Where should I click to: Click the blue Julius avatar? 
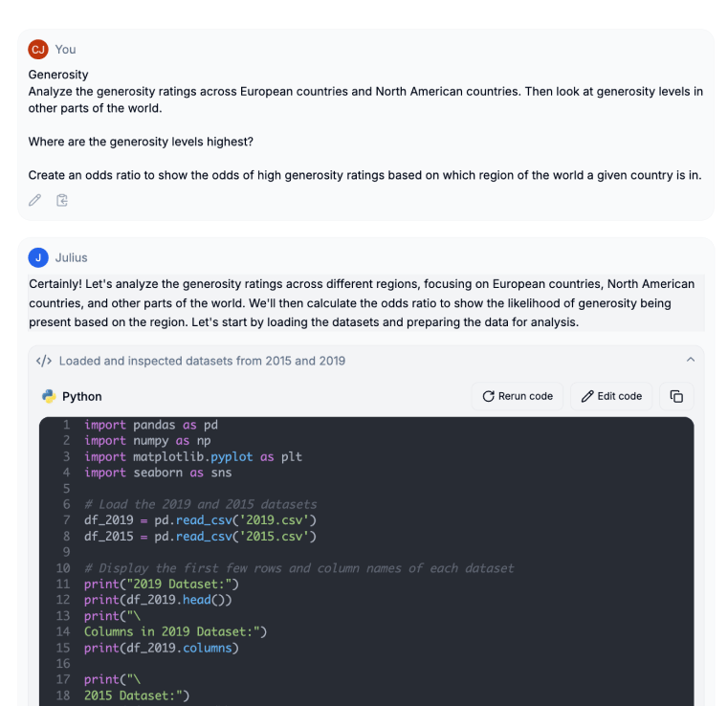38,257
